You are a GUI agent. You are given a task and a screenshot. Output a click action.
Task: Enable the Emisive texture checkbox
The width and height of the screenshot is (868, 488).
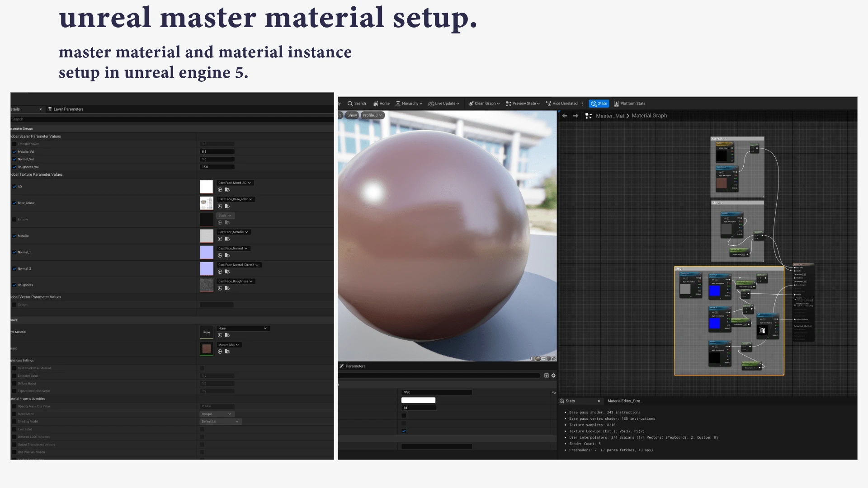14,220
